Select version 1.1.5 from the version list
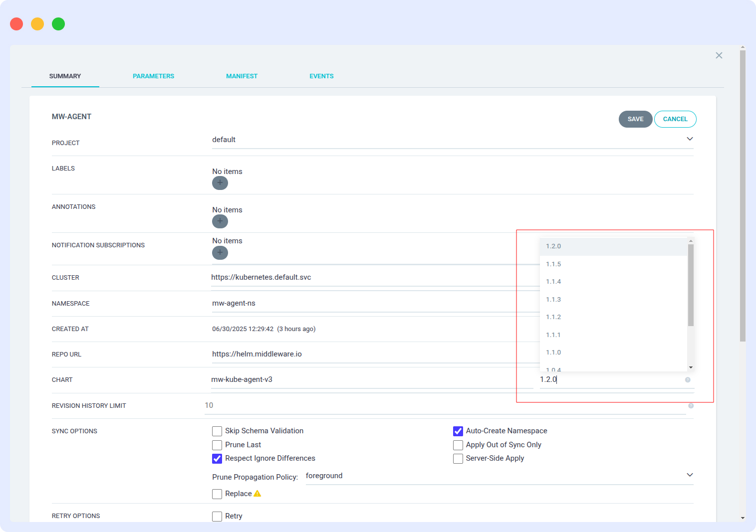Screen dimensions: 756x532 (x=553, y=264)
